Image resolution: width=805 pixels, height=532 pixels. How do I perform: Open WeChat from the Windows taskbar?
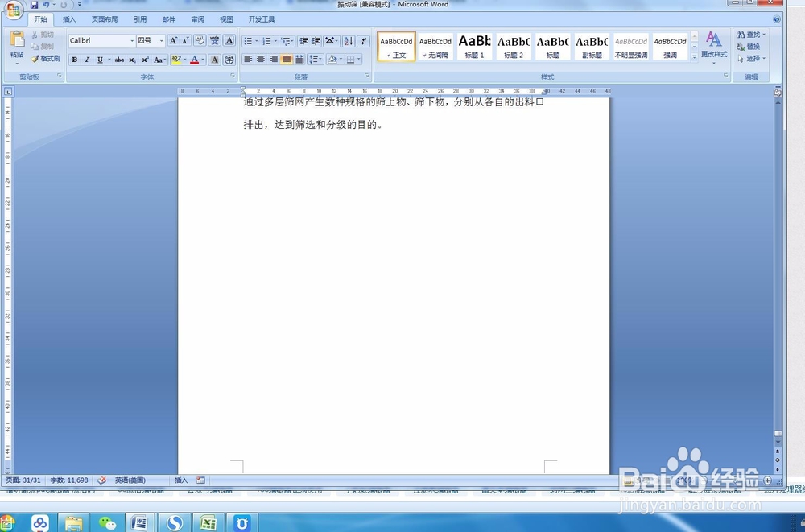(x=107, y=523)
